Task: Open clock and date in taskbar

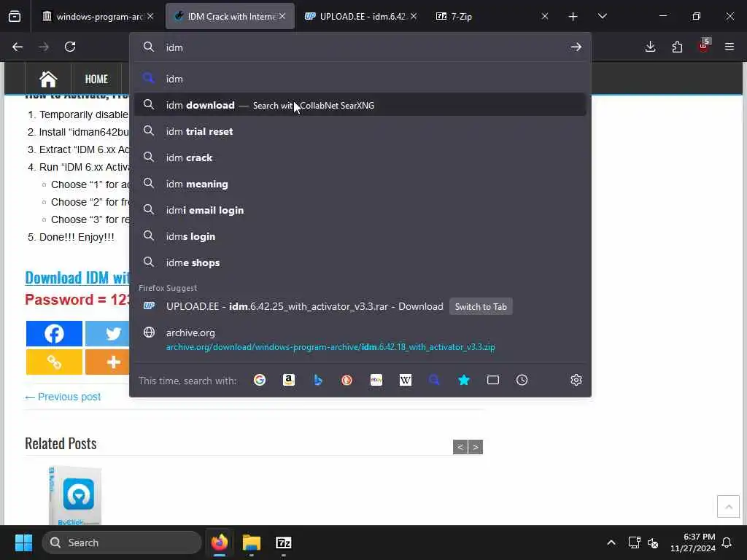Action: (x=693, y=542)
